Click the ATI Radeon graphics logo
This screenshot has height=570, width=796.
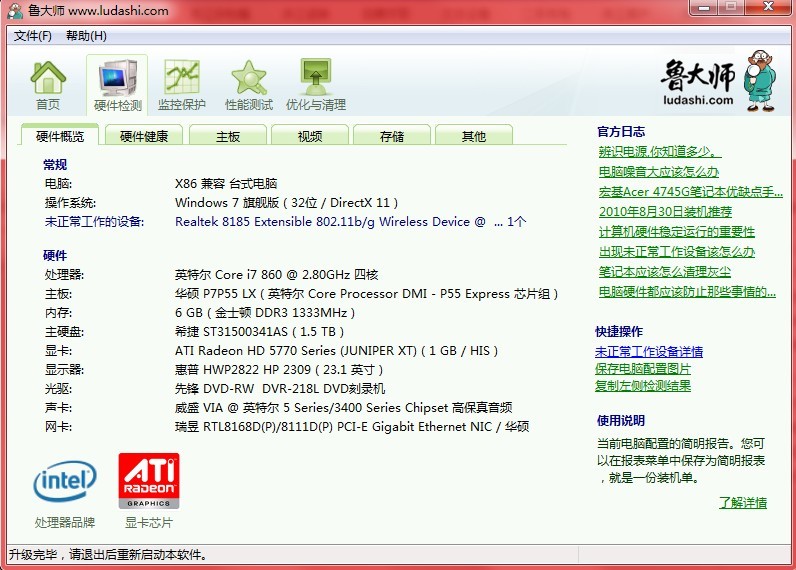click(x=149, y=481)
